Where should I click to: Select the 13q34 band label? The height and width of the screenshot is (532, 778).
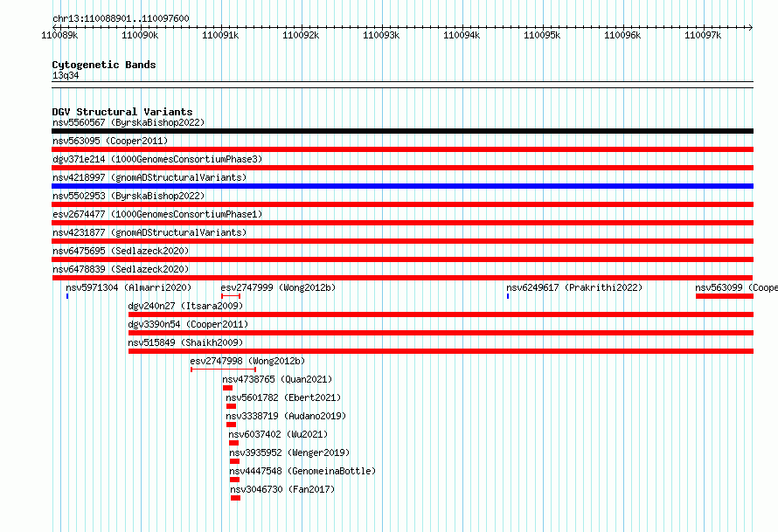[x=66, y=75]
